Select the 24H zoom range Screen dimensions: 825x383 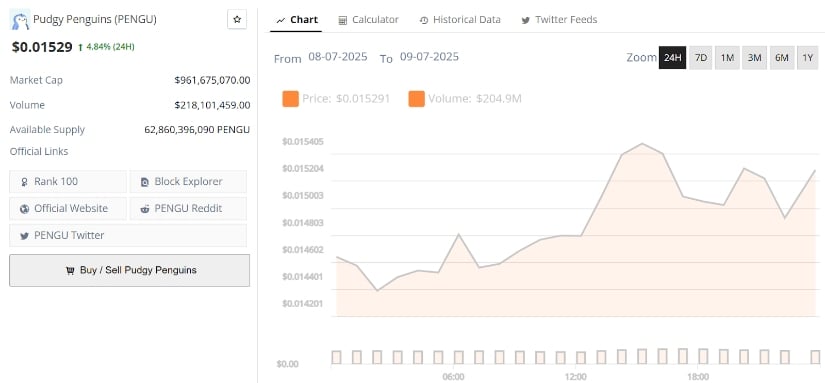coord(672,57)
